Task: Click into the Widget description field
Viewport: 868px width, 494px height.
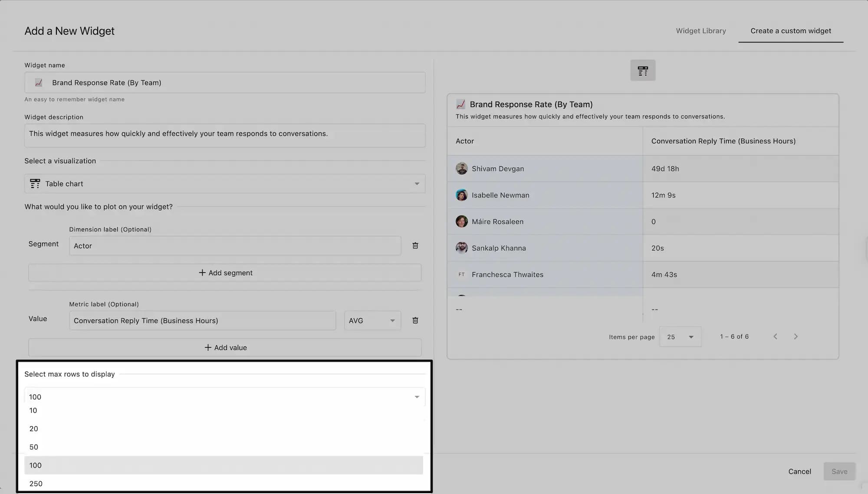Action: (x=224, y=134)
